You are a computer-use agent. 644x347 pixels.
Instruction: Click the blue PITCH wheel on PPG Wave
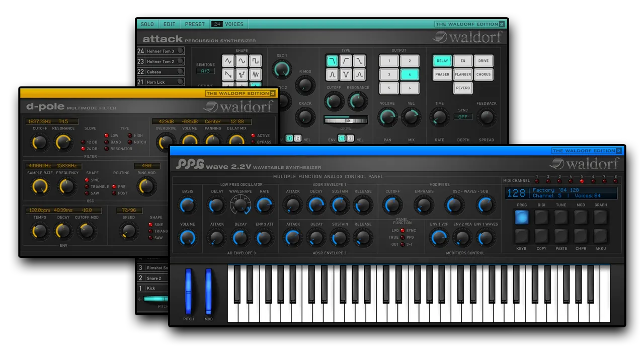tap(189, 291)
